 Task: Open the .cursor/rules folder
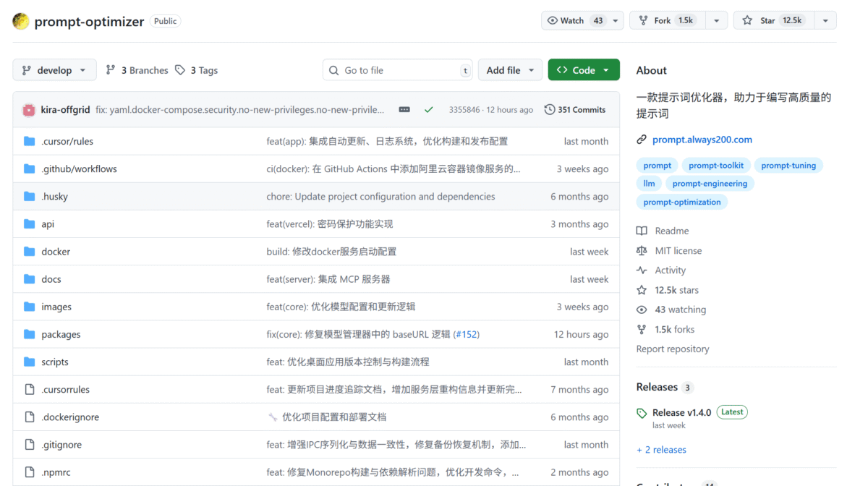click(67, 141)
